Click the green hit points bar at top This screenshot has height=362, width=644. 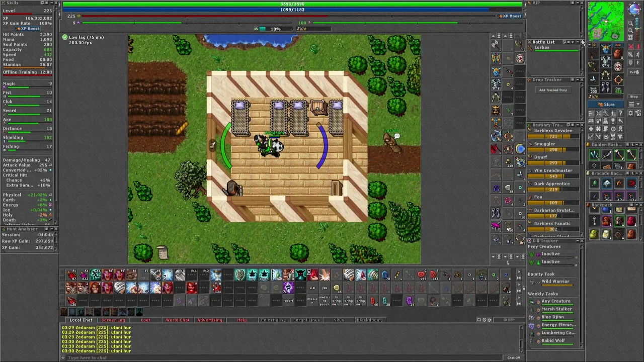tap(292, 4)
